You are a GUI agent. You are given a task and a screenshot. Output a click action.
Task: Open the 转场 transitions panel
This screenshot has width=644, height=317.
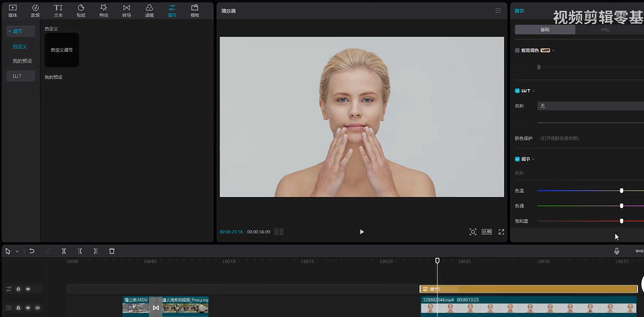126,10
